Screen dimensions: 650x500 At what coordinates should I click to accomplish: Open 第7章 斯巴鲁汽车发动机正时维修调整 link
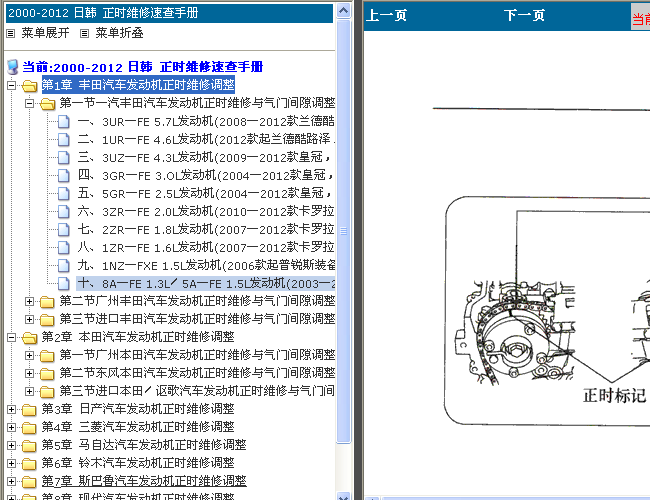point(144,481)
